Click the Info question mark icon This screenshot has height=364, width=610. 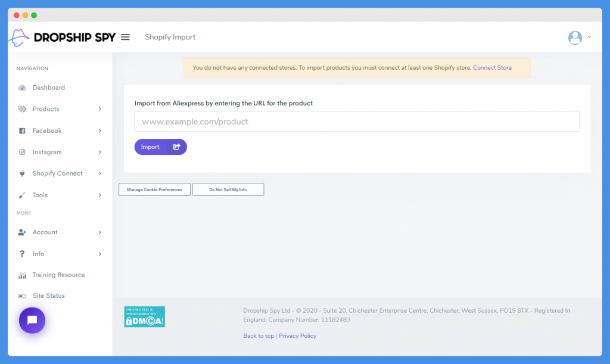[22, 254]
